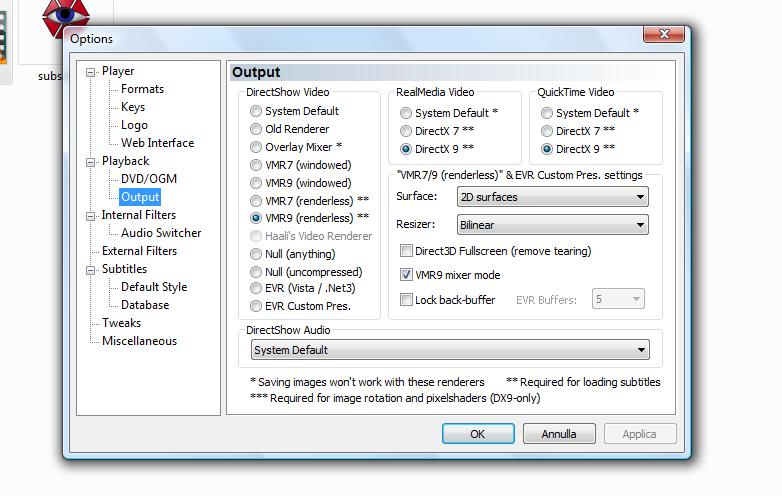Select DirectX 7 for RealMedia Video
782x496 pixels.
(x=406, y=131)
